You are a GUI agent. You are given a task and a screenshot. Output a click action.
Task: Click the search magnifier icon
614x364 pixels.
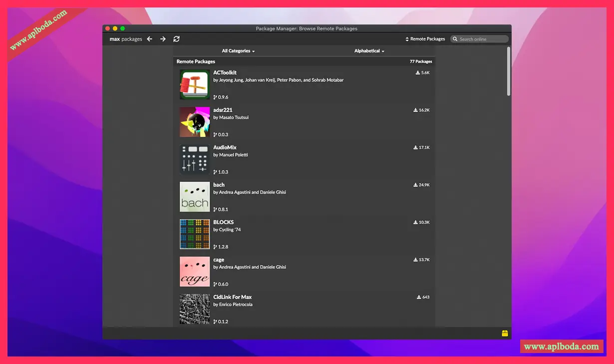tap(455, 39)
